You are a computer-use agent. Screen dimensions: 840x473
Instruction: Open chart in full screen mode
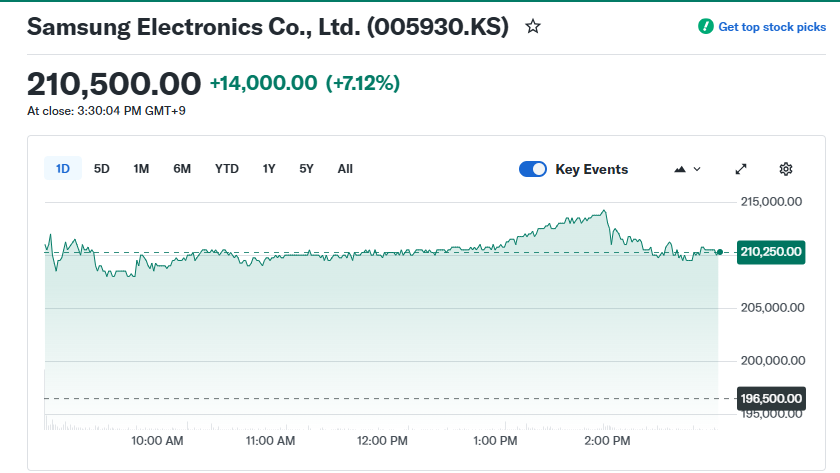point(741,169)
